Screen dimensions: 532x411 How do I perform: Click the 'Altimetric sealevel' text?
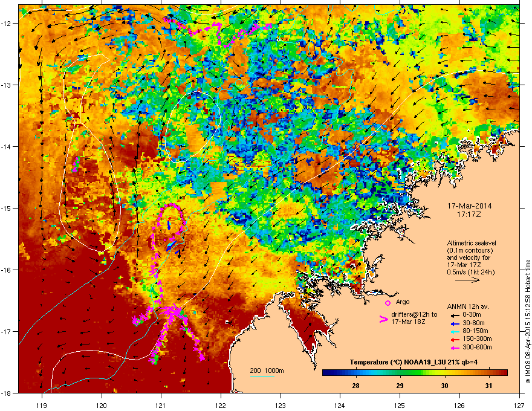(x=472, y=243)
